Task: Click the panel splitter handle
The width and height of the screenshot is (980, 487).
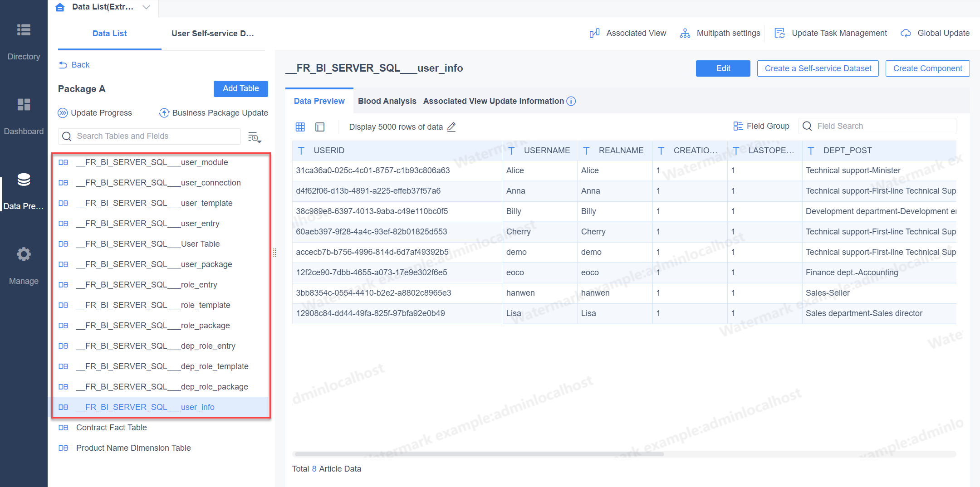Action: (274, 253)
